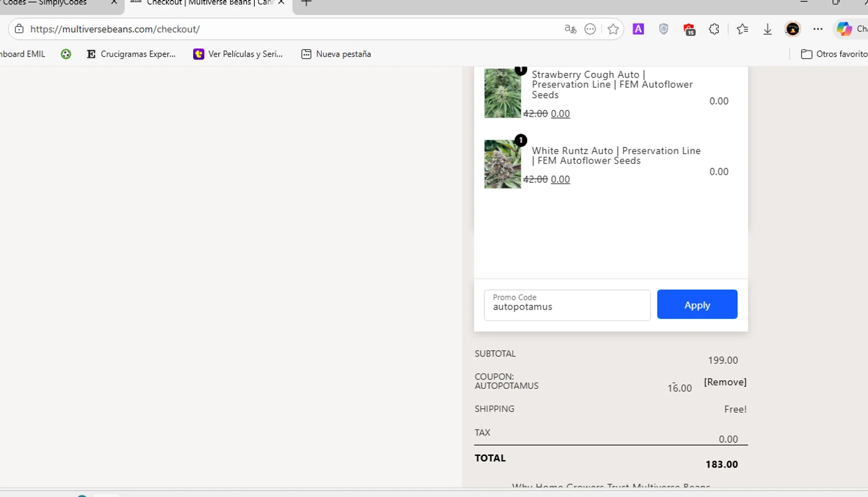View site information via lock icon
868x497 pixels.
coord(19,29)
